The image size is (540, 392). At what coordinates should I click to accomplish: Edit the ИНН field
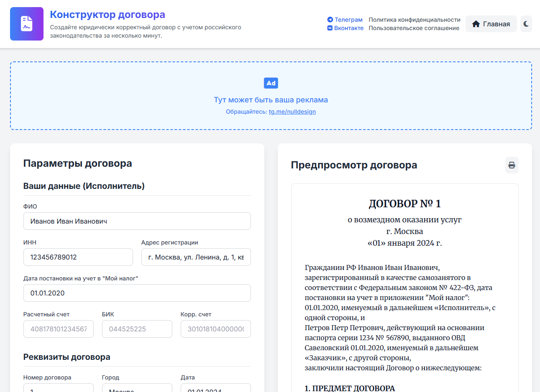coord(78,257)
